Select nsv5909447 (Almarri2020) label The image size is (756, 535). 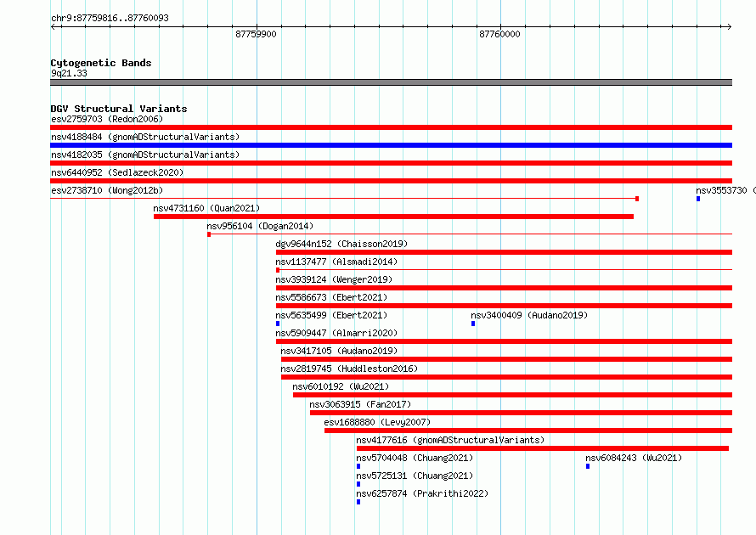coord(336,333)
